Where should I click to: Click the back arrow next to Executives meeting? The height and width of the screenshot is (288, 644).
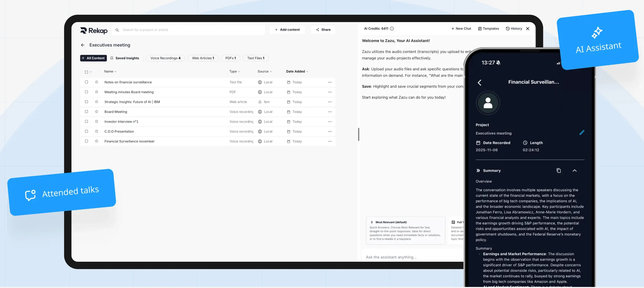(x=82, y=45)
